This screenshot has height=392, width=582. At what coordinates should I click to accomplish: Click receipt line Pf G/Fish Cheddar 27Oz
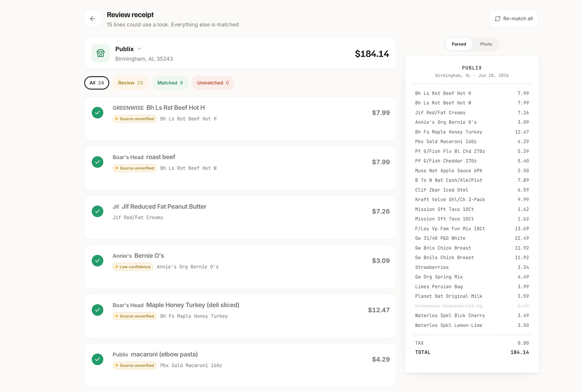472,161
